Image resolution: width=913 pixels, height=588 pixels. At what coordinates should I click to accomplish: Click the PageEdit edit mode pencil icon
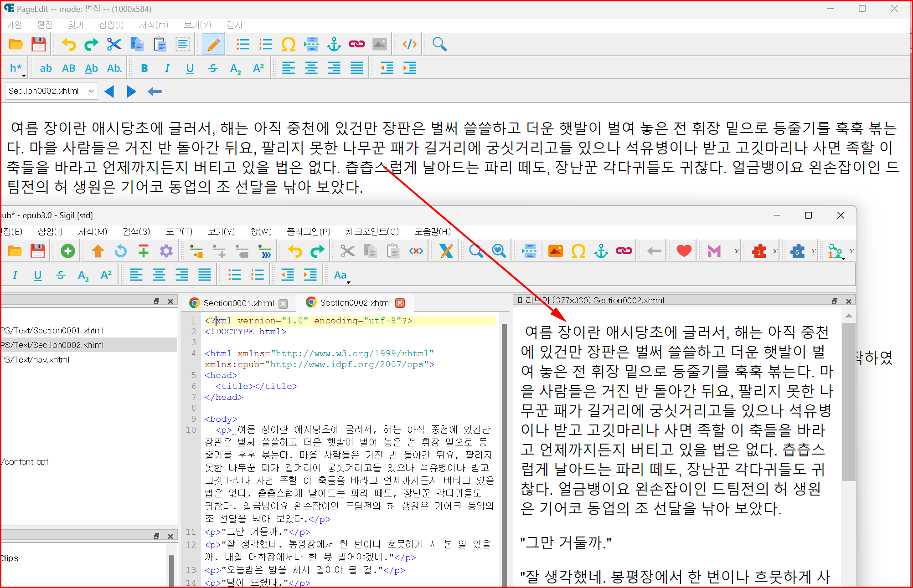213,44
